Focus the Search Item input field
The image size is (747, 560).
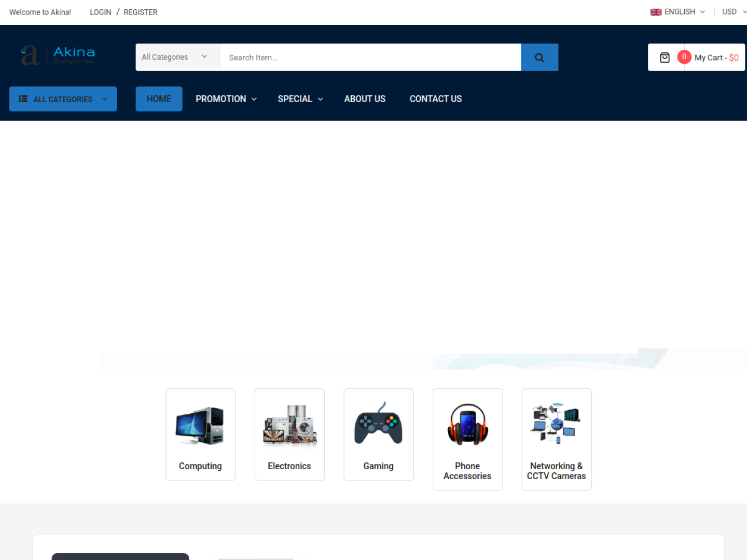[x=370, y=58]
